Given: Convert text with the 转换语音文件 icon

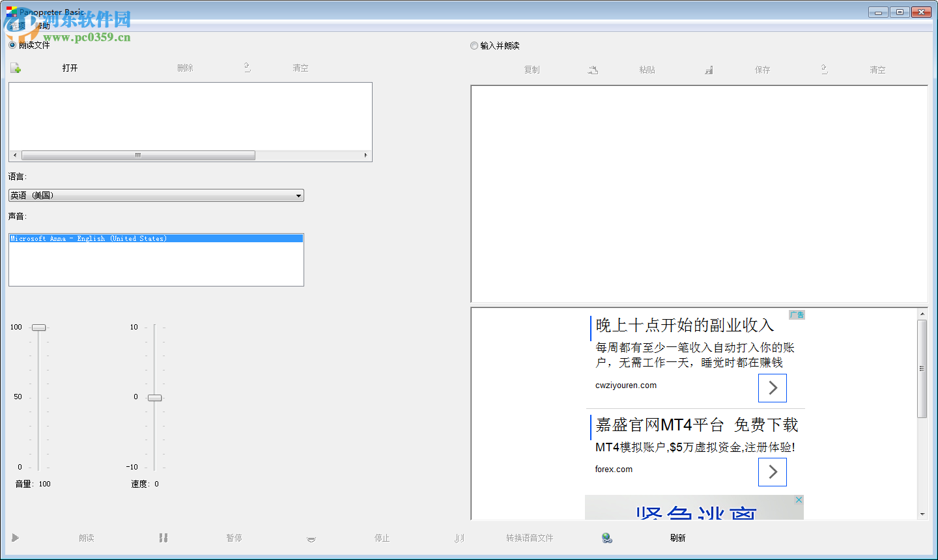Looking at the screenshot, I should 459,538.
